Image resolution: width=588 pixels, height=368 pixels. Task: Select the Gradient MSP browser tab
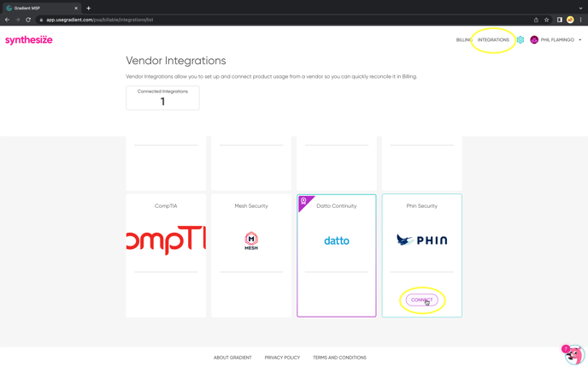(41, 8)
